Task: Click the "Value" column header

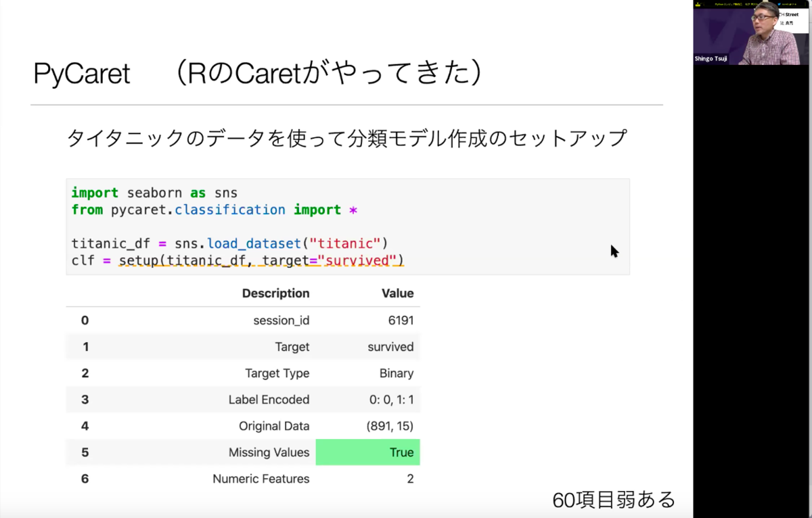Action: [397, 293]
